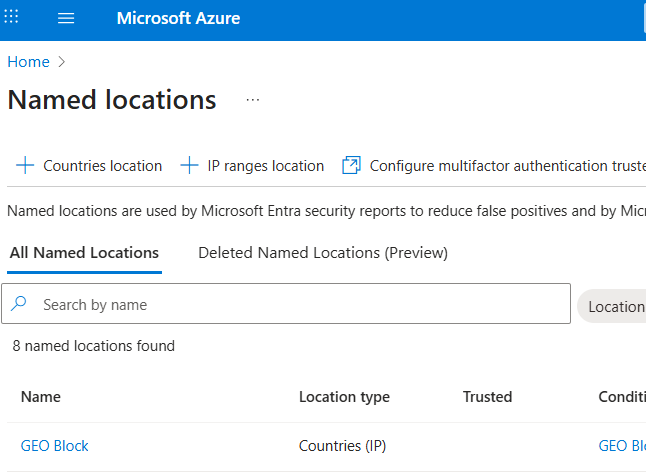Click the Microsoft Azure title
Screen dimensions: 646x472
point(178,18)
